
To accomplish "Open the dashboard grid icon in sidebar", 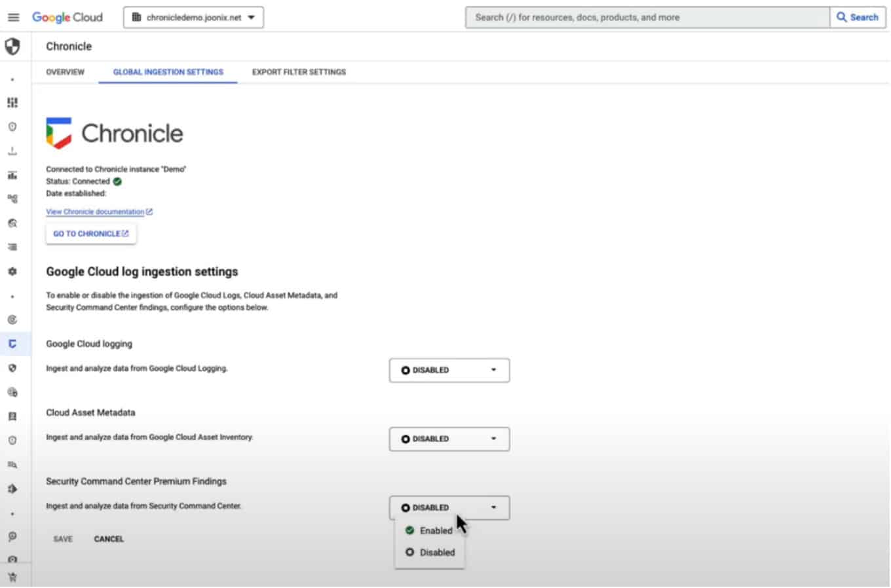I will 12,103.
